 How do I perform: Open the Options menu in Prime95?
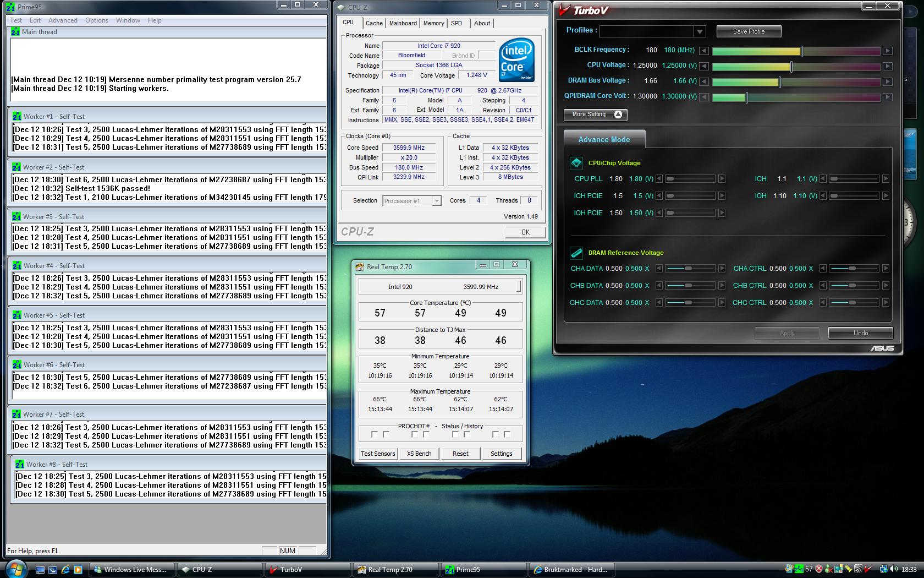click(97, 20)
